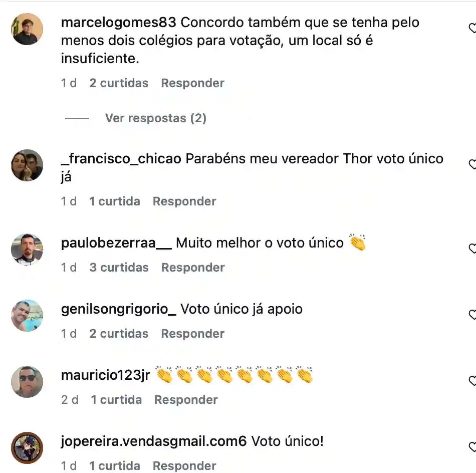Click Responder under mauricio123jr's comment
The height and width of the screenshot is (473, 476).
pyautogui.click(x=186, y=400)
